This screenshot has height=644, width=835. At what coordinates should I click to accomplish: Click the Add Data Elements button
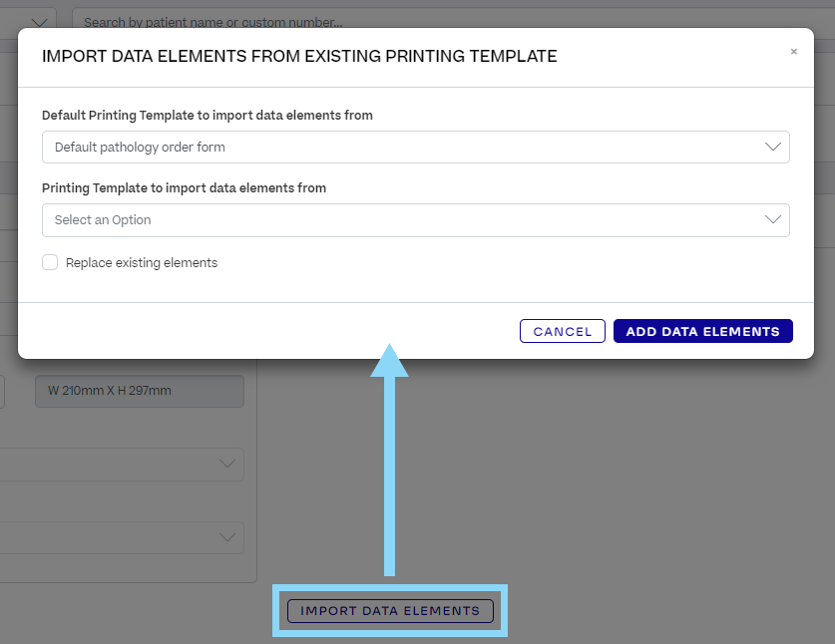pos(702,331)
